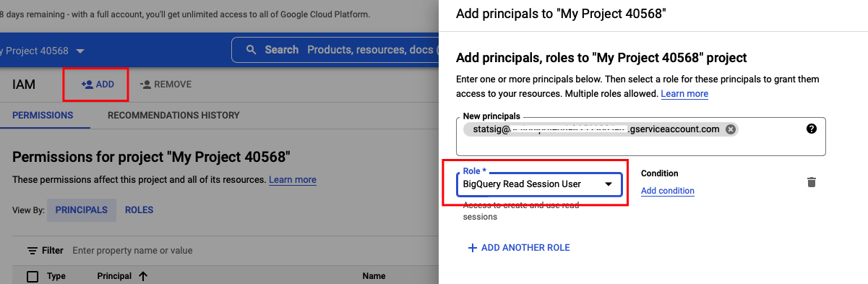Image resolution: width=868 pixels, height=284 pixels.
Task: Open Learn more link under Permissions heading
Action: [293, 180]
